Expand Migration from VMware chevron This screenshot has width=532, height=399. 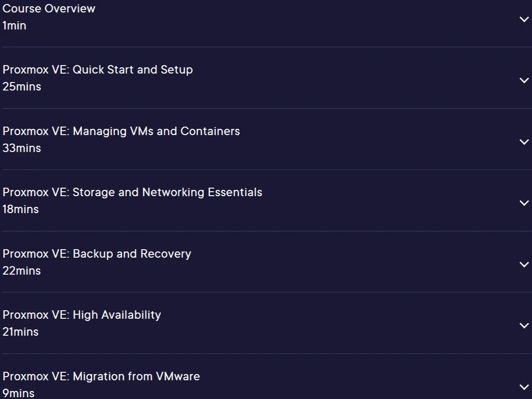click(x=524, y=387)
